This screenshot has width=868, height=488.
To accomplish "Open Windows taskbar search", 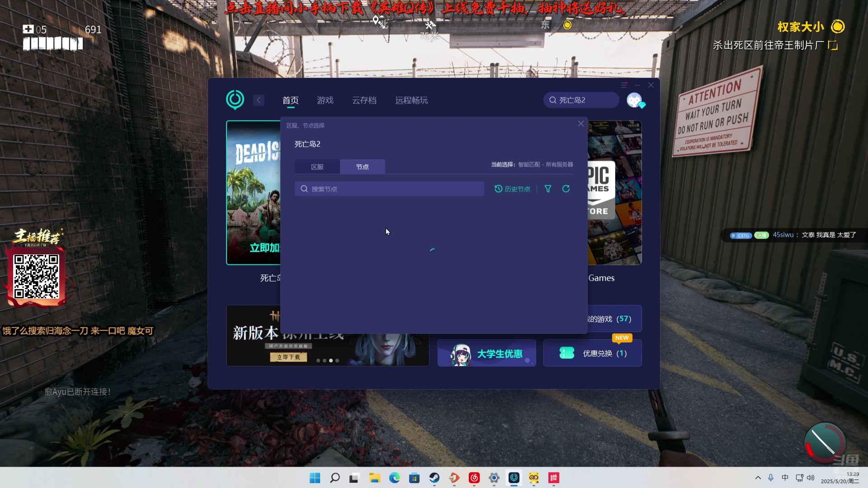I will (x=335, y=478).
